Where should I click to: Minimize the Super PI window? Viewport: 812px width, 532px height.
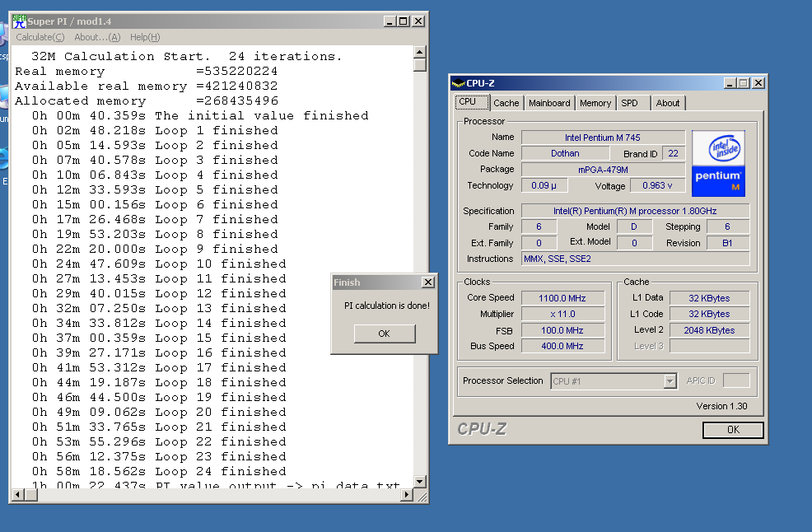tap(390, 21)
